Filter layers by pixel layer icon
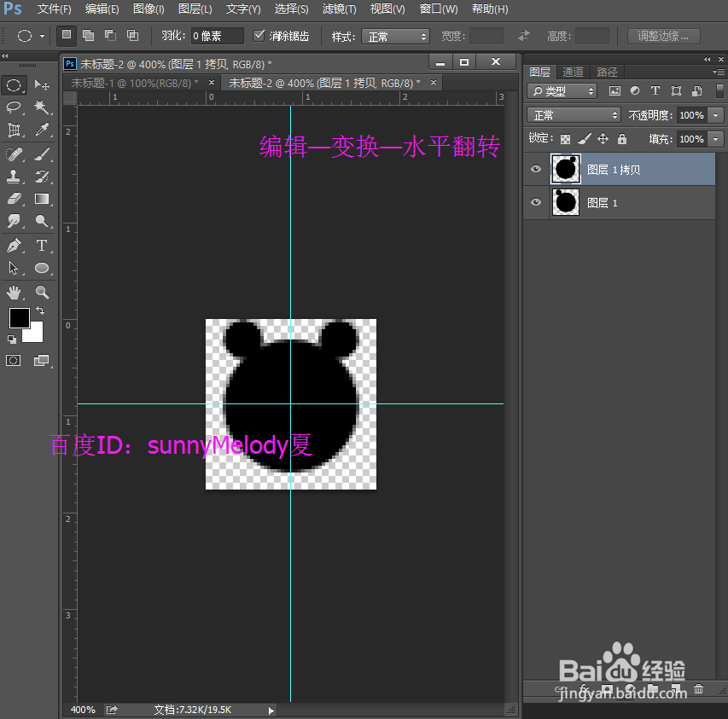Image resolution: width=728 pixels, height=719 pixels. point(614,91)
